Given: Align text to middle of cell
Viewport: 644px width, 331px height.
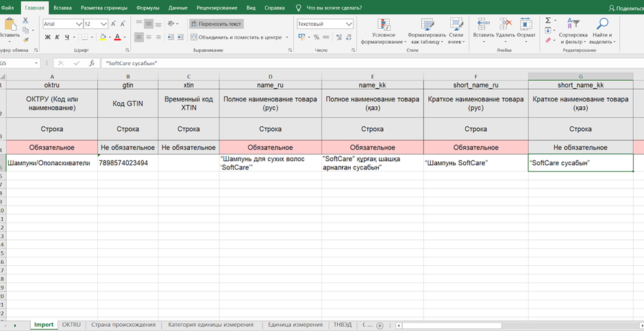Looking at the screenshot, I should click(x=149, y=24).
